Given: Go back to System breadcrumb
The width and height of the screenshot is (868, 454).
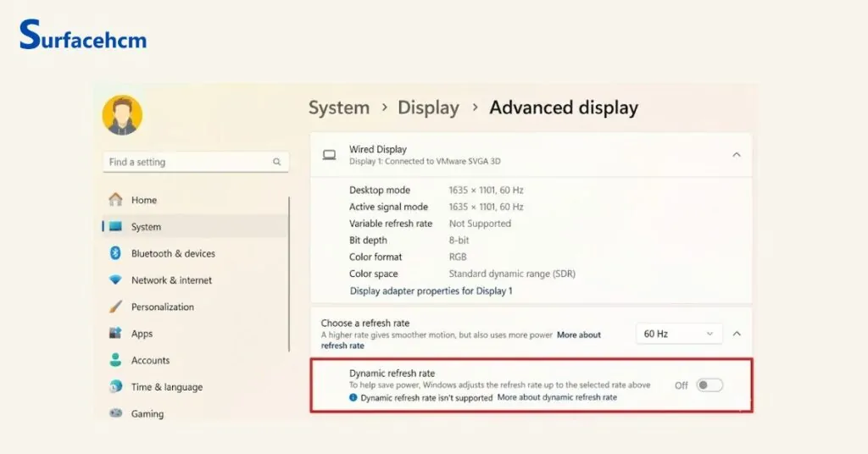Looking at the screenshot, I should click(x=339, y=108).
